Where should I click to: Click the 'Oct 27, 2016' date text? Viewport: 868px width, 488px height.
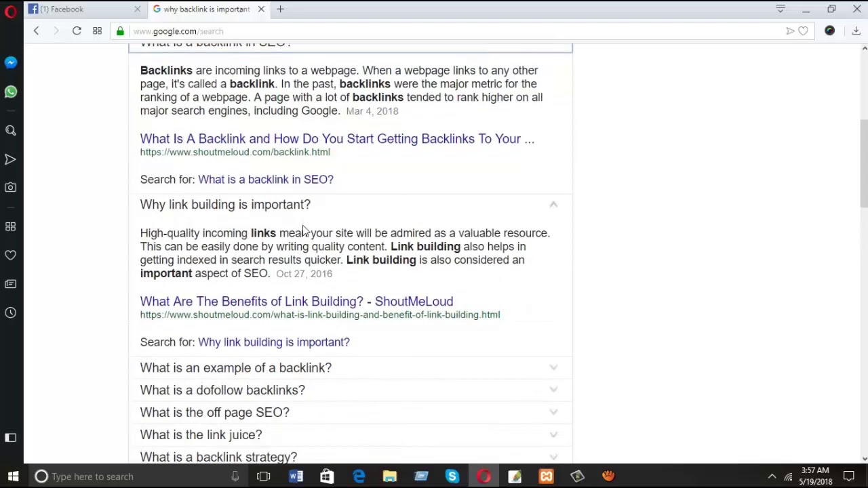[x=304, y=274]
